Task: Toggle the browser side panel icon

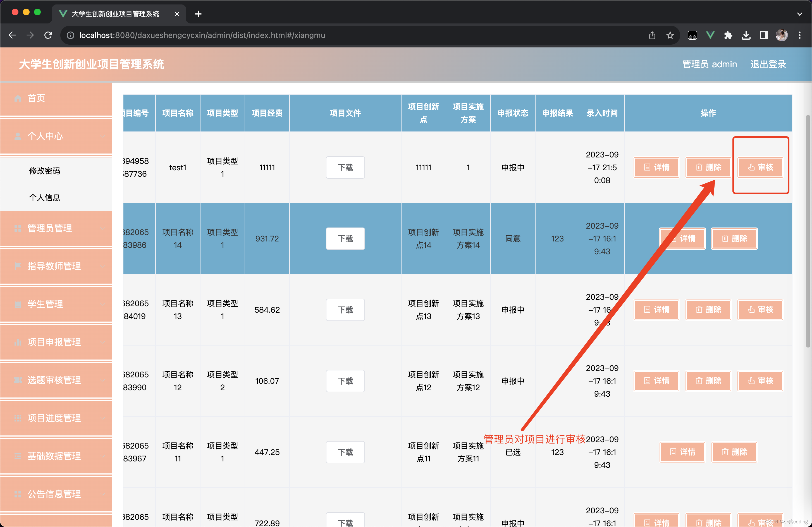Action: point(763,35)
